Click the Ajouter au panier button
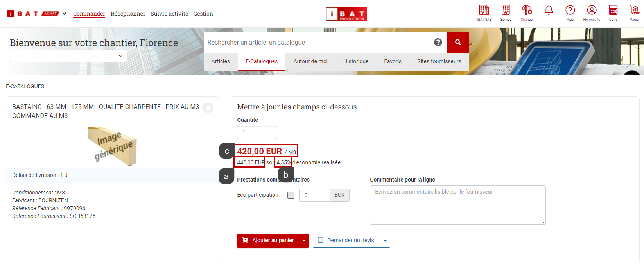Image resolution: width=644 pixels, height=271 pixels. pyautogui.click(x=268, y=241)
